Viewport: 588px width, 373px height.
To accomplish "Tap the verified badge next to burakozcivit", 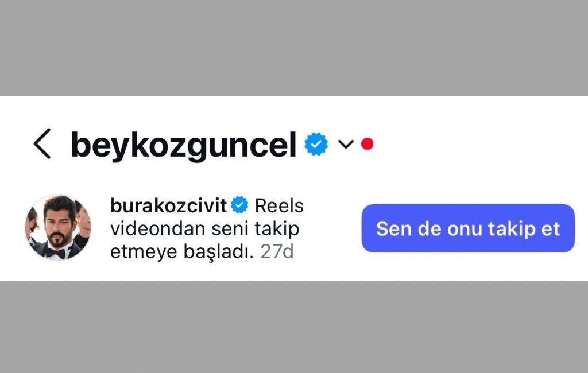I will pyautogui.click(x=239, y=205).
